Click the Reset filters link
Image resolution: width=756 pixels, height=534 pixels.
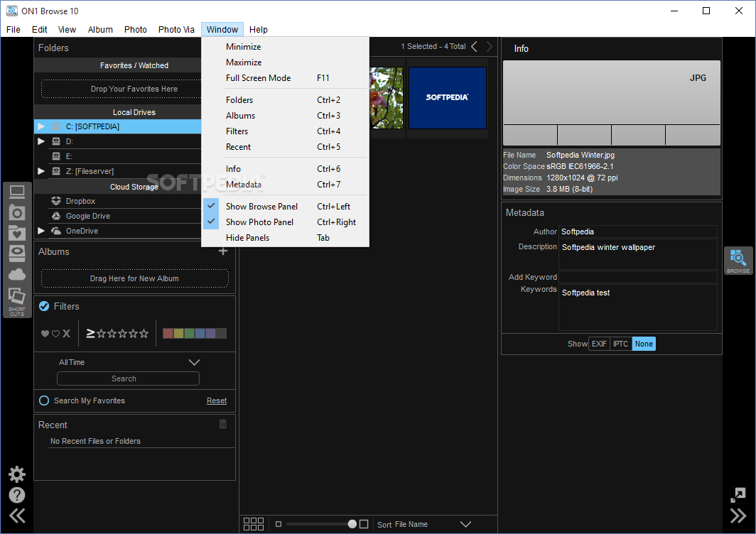point(217,401)
